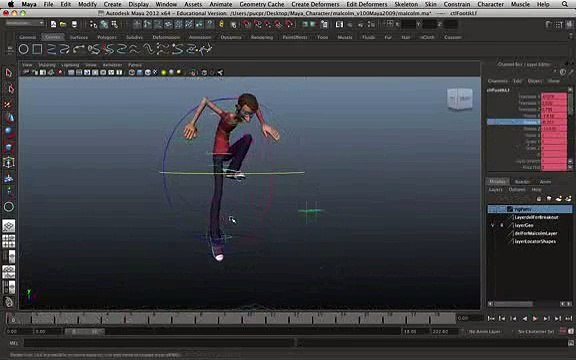Click the time slider ruler

pos(231,318)
